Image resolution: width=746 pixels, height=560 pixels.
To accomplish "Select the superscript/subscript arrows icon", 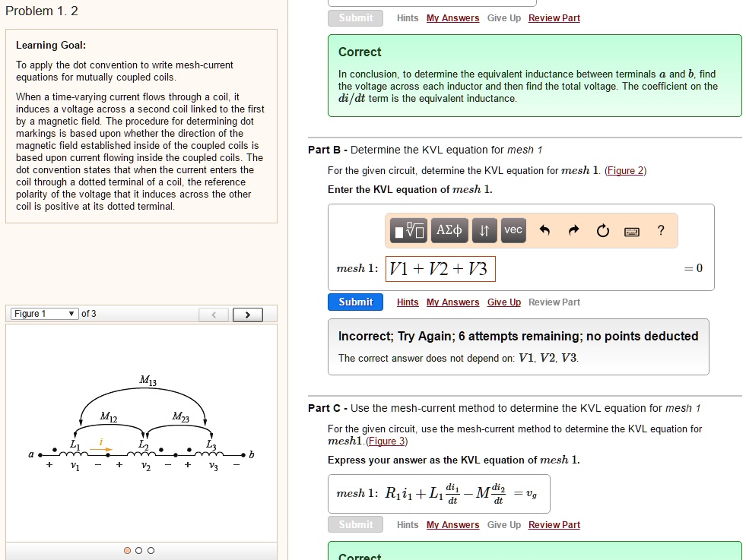I will [486, 230].
